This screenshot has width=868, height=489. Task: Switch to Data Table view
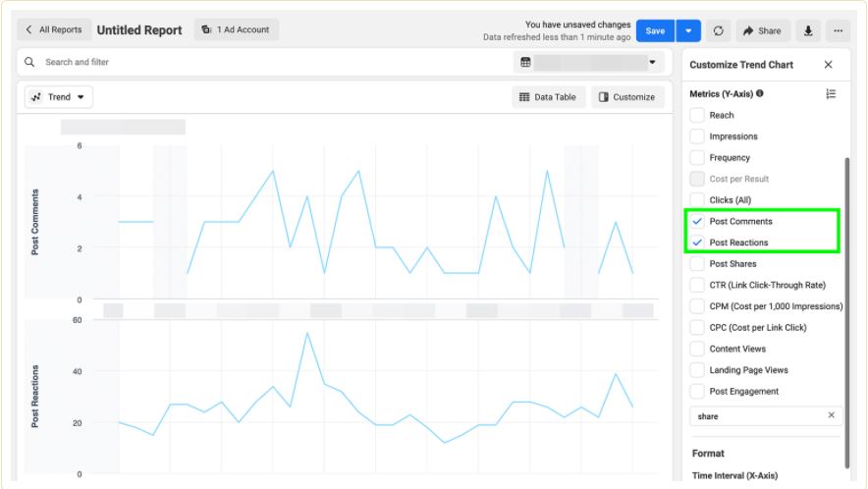(548, 97)
